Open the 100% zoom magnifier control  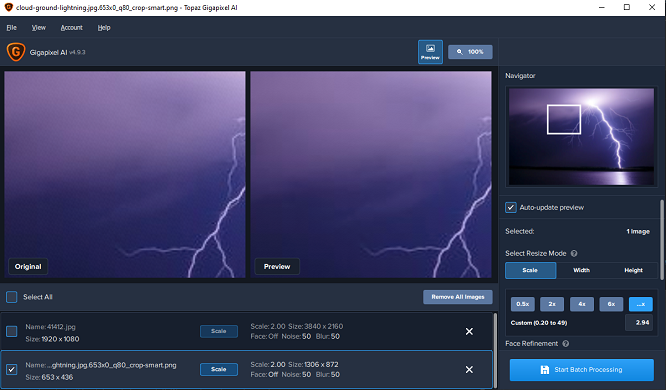[x=470, y=52]
